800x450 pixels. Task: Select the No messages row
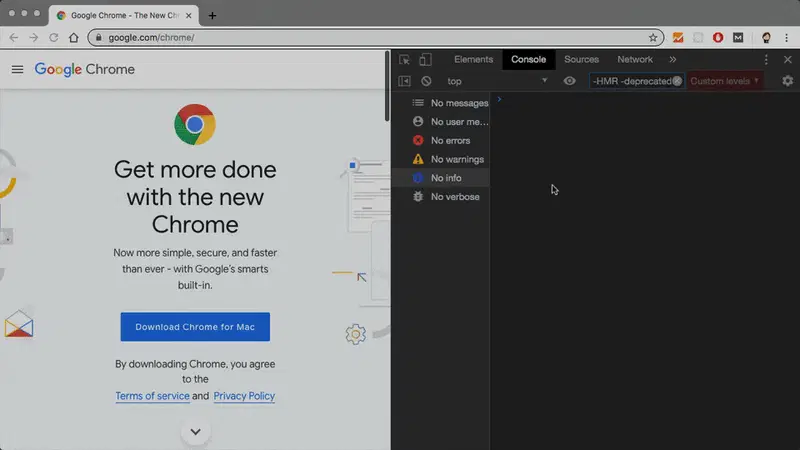[x=441, y=103]
